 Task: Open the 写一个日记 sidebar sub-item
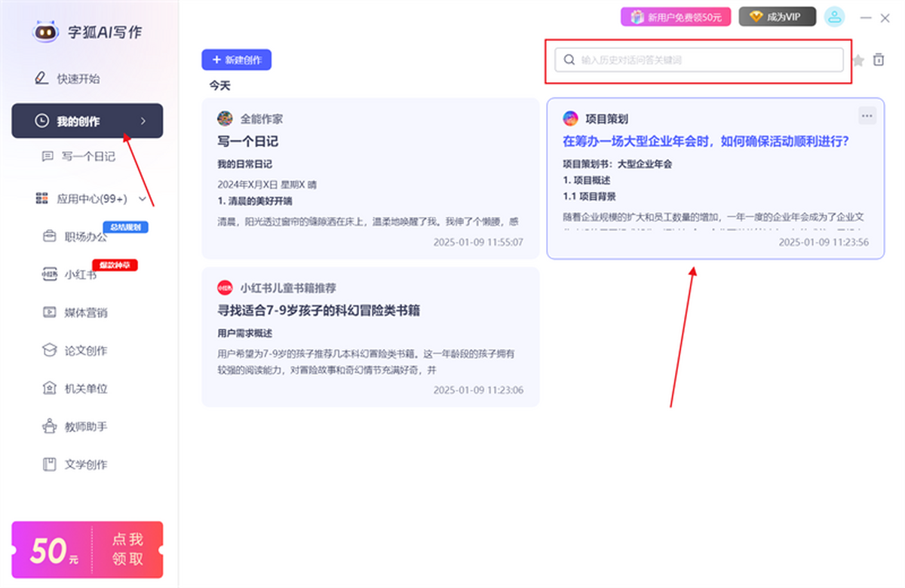click(x=87, y=156)
